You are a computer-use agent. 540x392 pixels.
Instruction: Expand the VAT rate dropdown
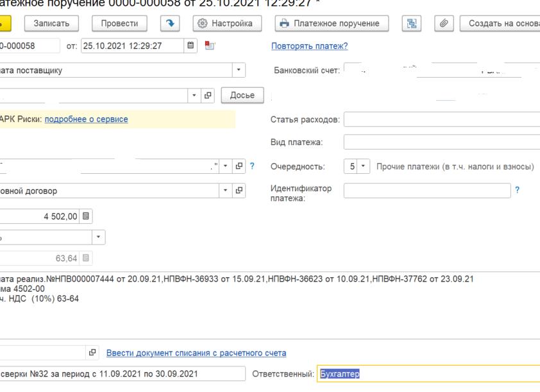click(98, 237)
